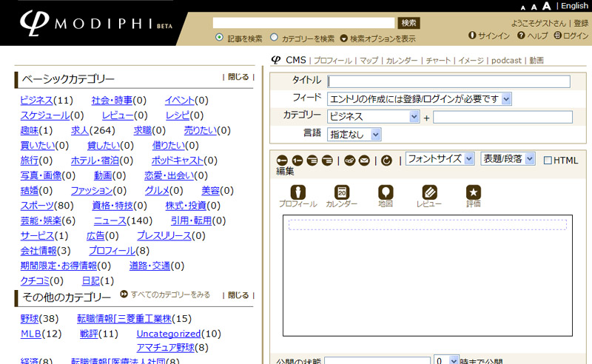592x364 pixels.
Task: Click inside the article body editor
Action: [428, 276]
